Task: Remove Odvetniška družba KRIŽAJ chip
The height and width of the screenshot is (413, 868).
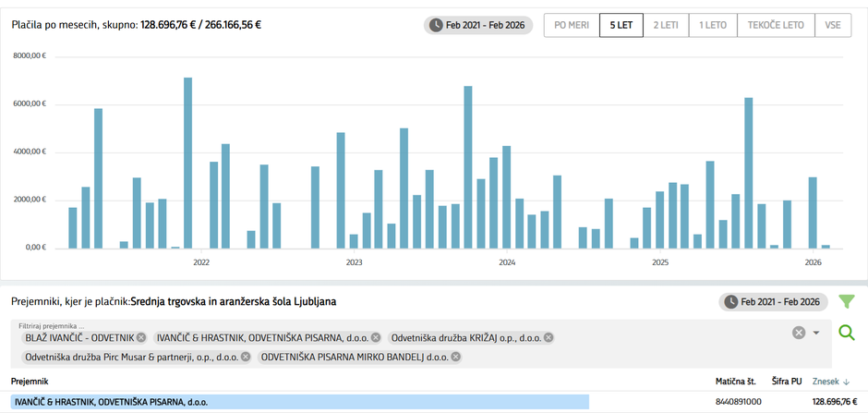Action: (x=549, y=337)
